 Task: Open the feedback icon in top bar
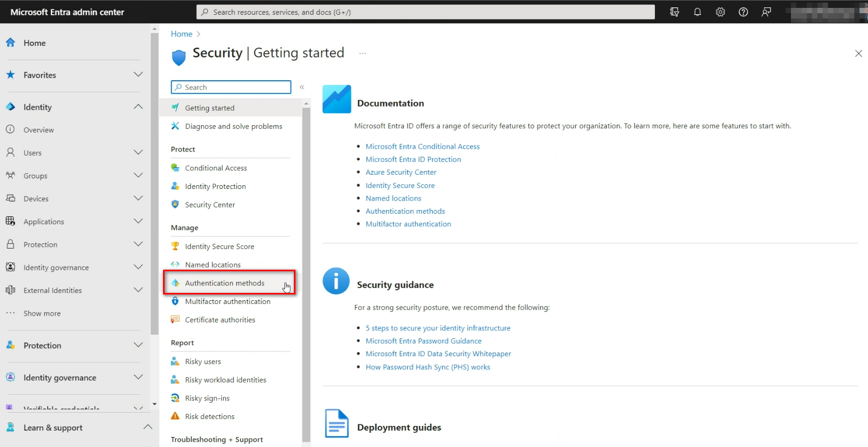[x=766, y=12]
